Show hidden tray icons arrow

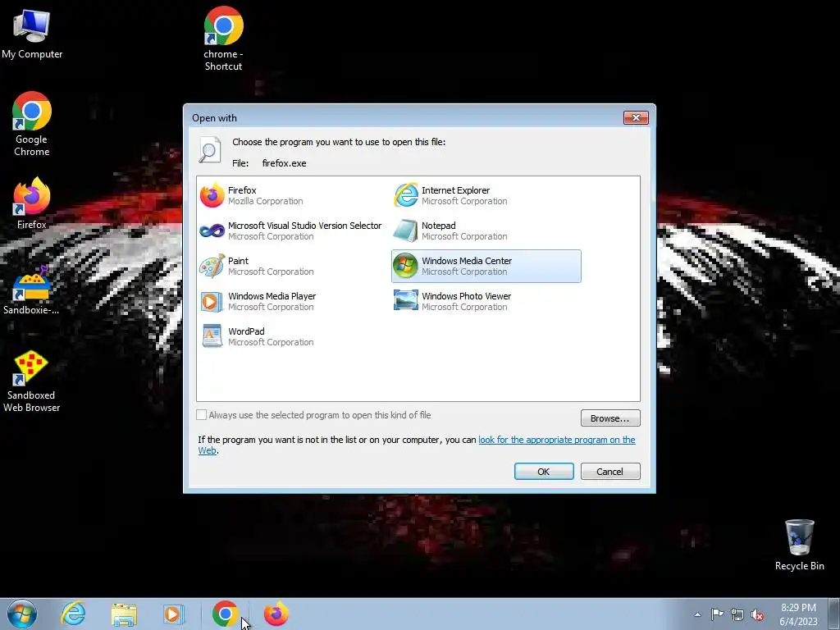pos(697,614)
